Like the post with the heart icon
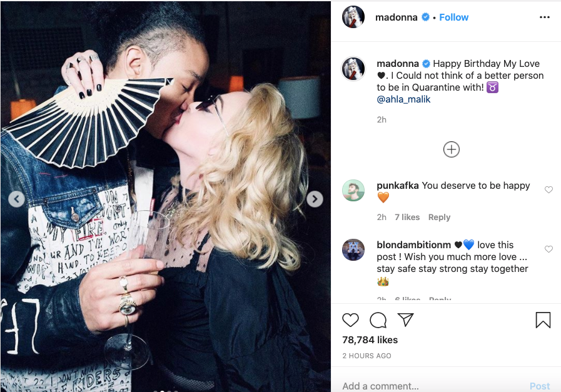Screen dimensions: 561x392 point(350,319)
